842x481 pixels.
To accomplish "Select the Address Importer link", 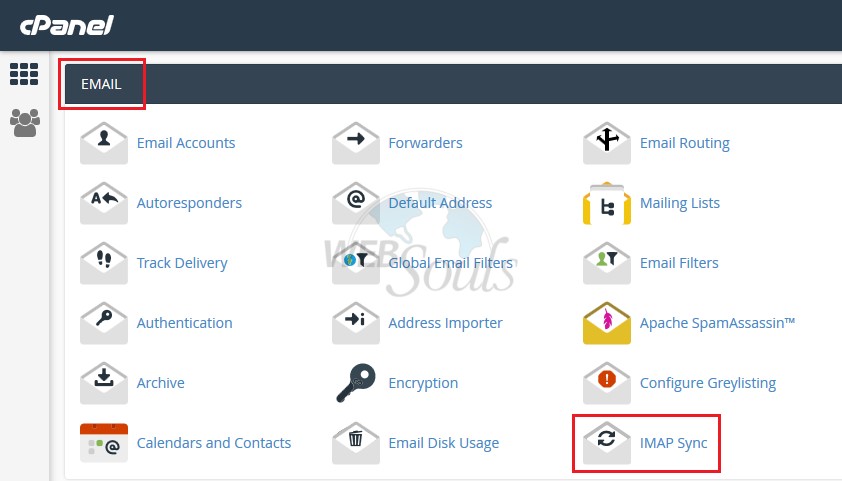I will 445,323.
